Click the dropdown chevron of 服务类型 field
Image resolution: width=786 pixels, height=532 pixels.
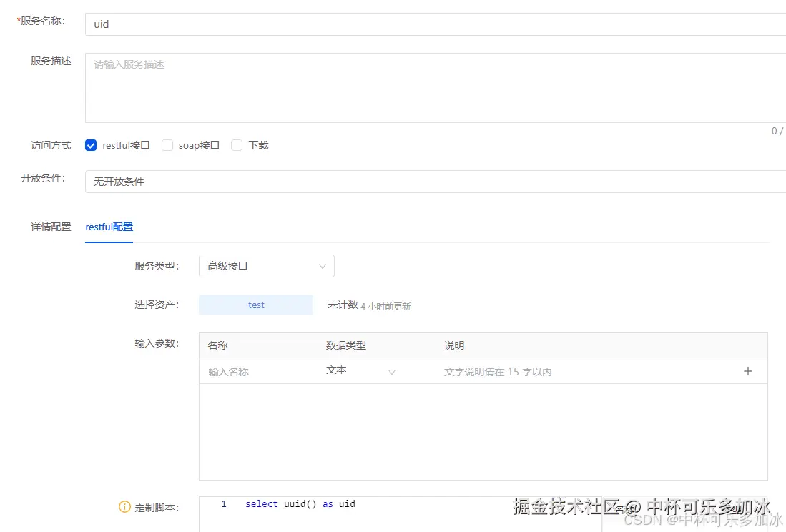[x=322, y=265]
